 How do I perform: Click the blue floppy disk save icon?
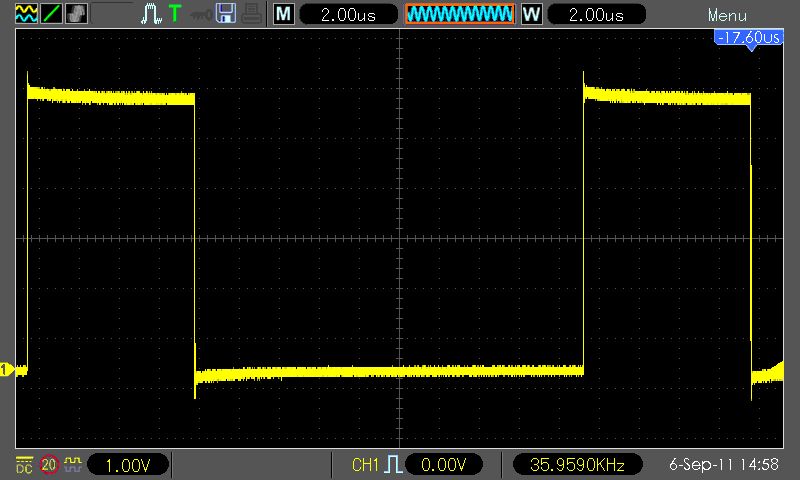(226, 14)
